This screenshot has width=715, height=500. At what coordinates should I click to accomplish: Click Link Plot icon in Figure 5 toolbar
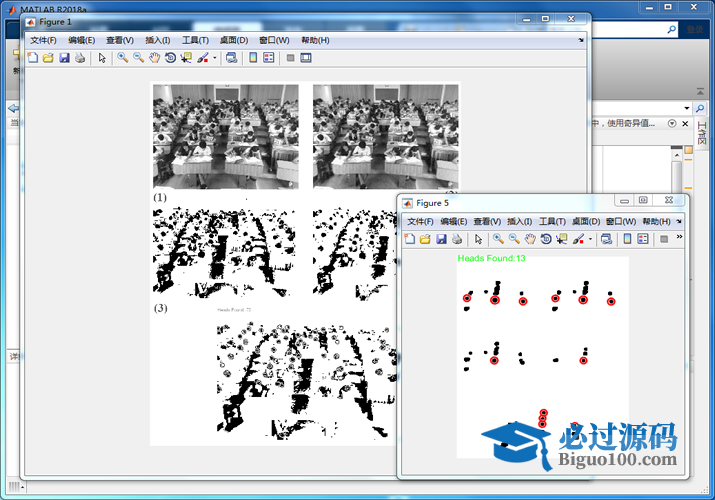(x=606, y=239)
